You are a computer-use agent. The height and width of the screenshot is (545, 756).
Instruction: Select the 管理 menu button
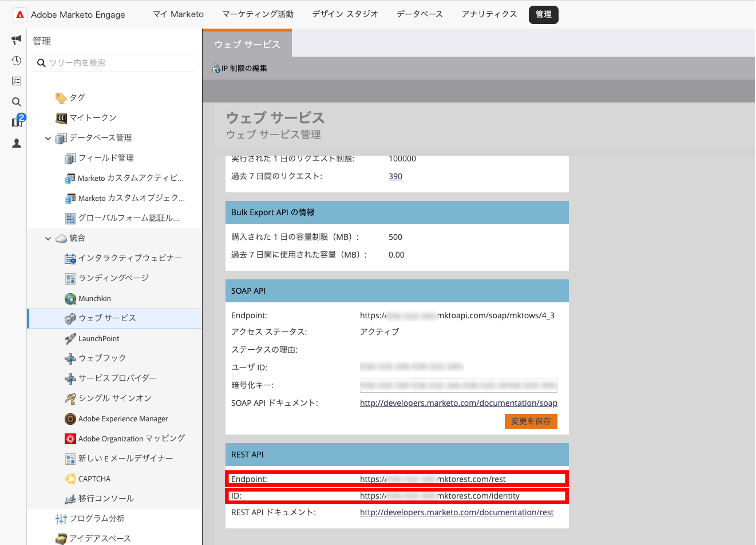tap(543, 15)
